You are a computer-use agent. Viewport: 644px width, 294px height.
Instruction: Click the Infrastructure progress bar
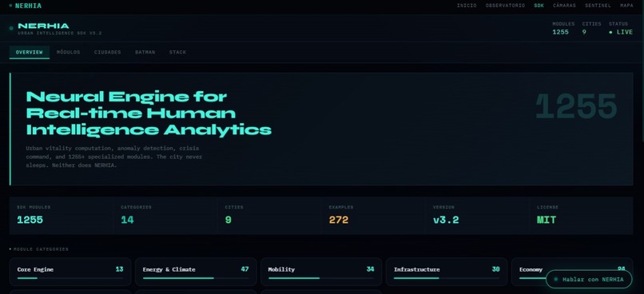tap(447, 278)
